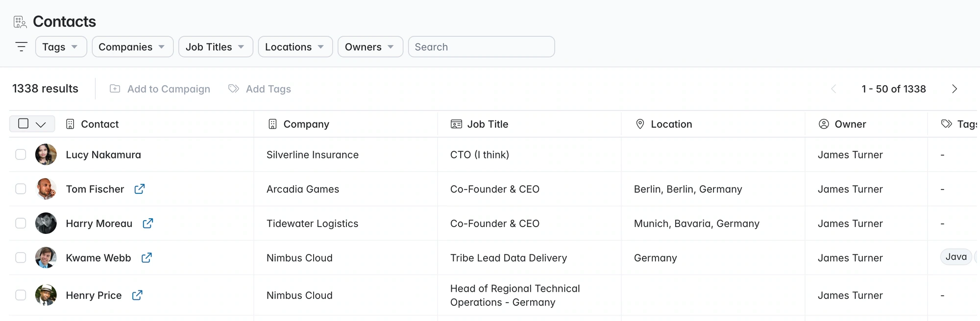Select Harry Moreau's row checkbox
Screen dimensions: 980x321
pos(21,223)
